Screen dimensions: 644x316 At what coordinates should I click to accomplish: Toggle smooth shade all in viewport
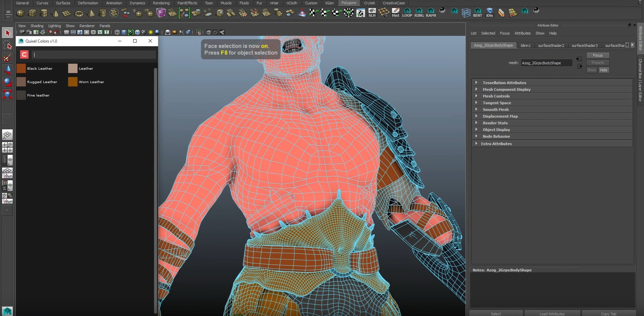(x=124, y=32)
